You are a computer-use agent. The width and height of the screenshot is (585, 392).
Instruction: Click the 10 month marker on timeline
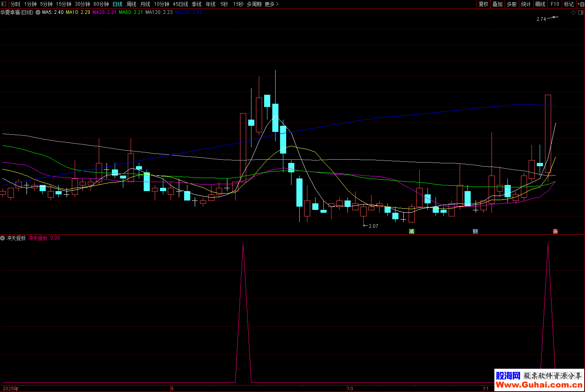(350, 388)
